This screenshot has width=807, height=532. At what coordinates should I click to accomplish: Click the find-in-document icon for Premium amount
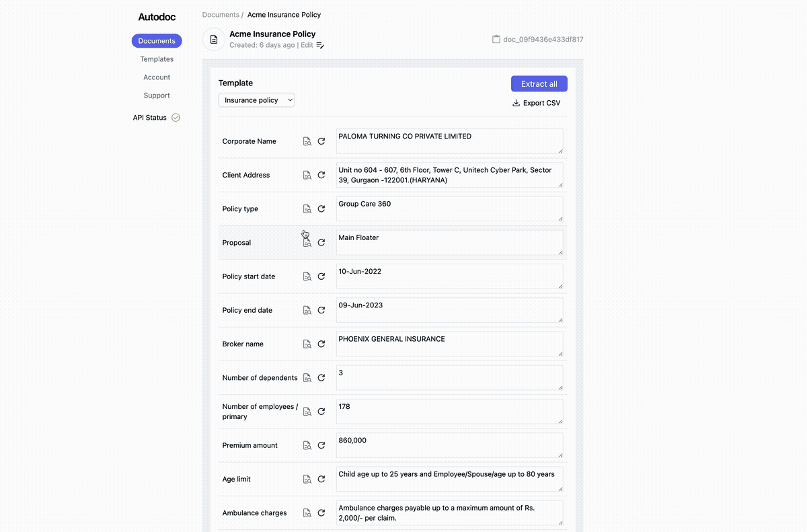pyautogui.click(x=307, y=445)
